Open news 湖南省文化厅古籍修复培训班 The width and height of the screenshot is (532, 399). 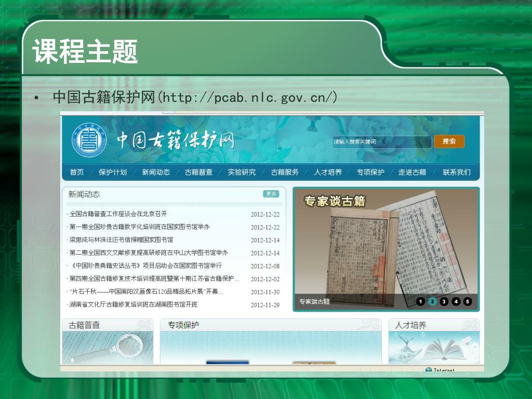[x=134, y=304]
